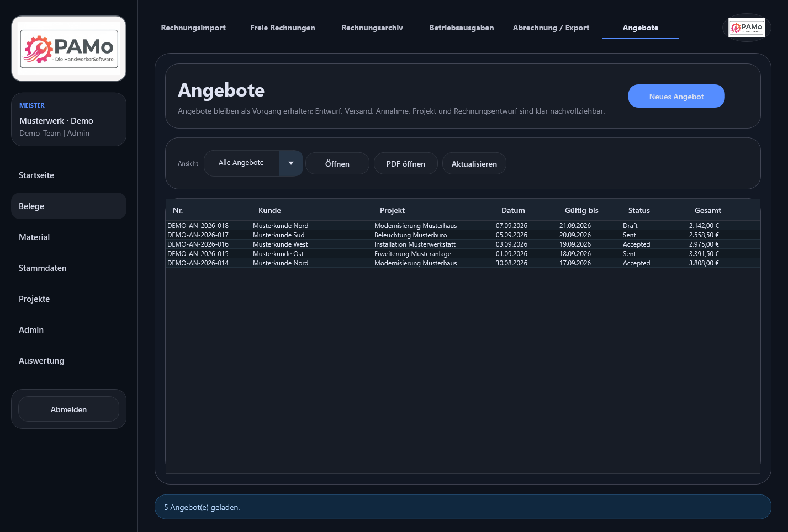
Task: Go to the Rechnungsarchiv tab
Action: point(372,28)
